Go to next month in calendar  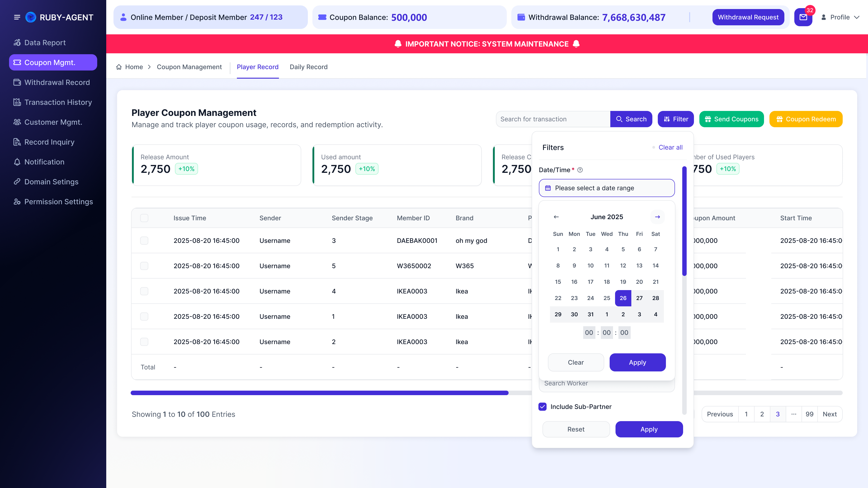(x=657, y=217)
